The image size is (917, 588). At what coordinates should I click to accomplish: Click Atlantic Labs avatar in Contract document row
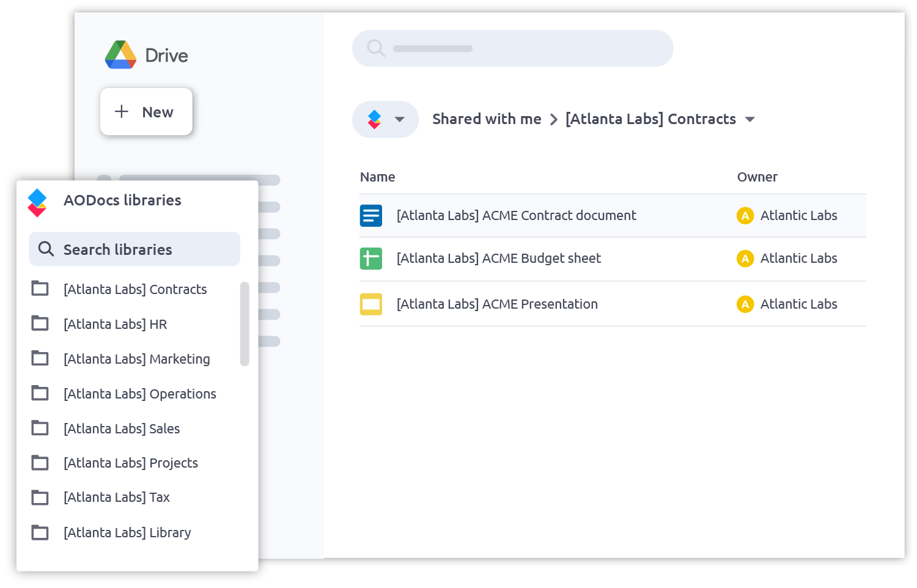coord(745,216)
